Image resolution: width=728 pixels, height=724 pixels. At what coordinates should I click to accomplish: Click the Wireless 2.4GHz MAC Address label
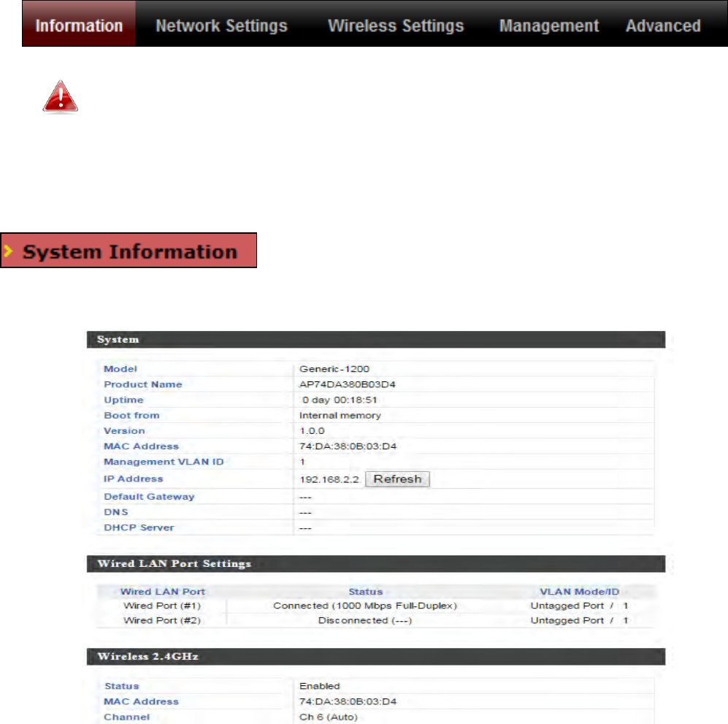coord(141,701)
